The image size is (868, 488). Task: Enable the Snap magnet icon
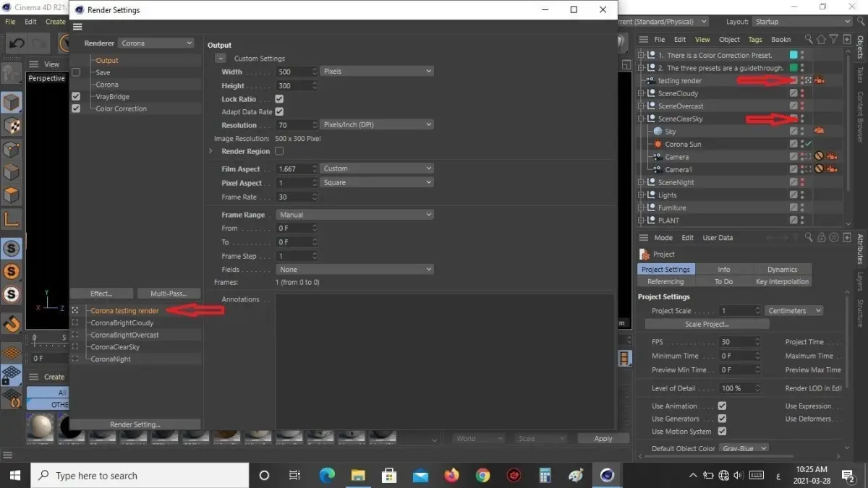(x=12, y=323)
